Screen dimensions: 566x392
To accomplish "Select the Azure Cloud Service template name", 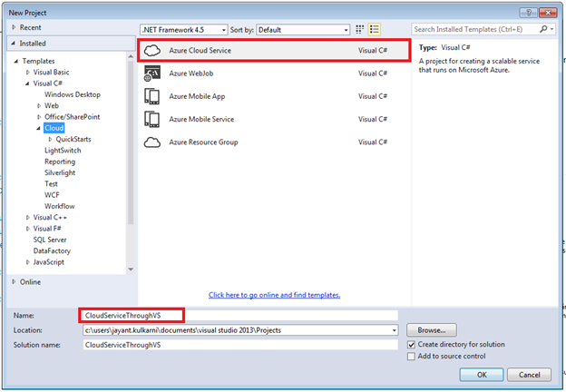I will (200, 51).
